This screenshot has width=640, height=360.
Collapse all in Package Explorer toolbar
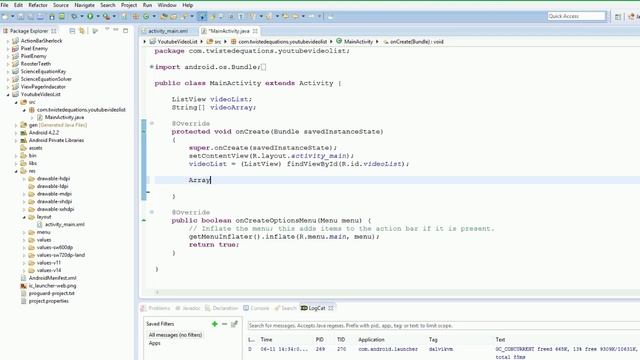coord(72,31)
